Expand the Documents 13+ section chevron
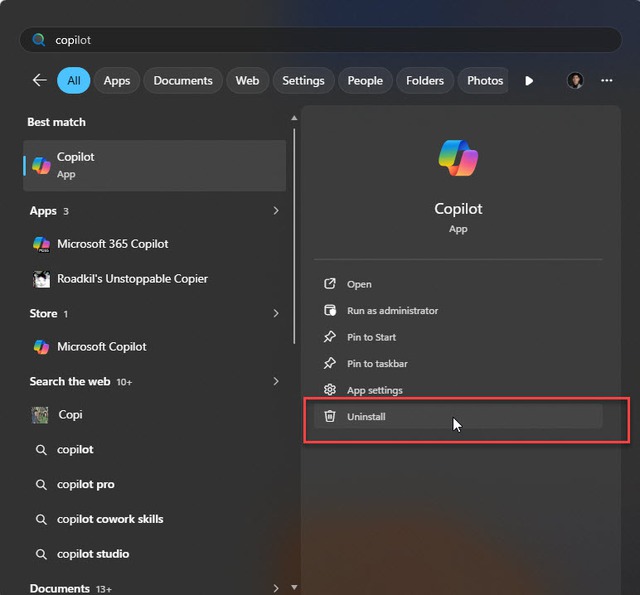 pyautogui.click(x=276, y=588)
